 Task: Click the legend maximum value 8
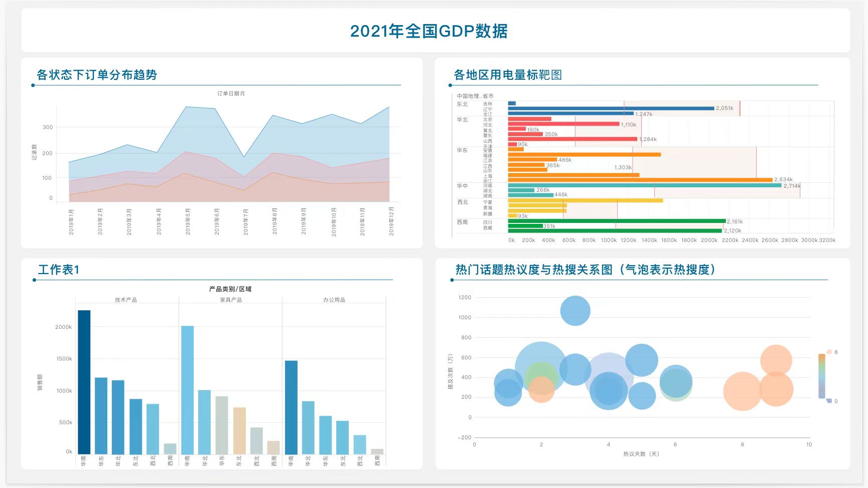(836, 352)
